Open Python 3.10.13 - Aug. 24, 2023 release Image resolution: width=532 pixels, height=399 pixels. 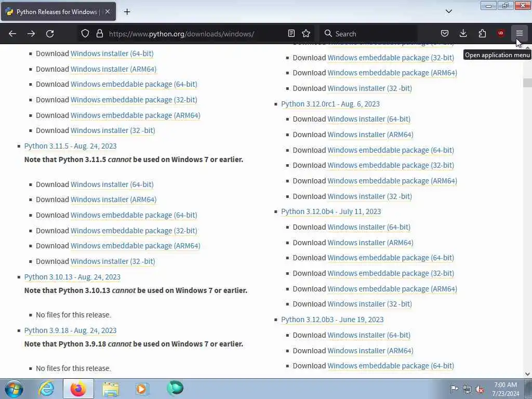click(72, 277)
